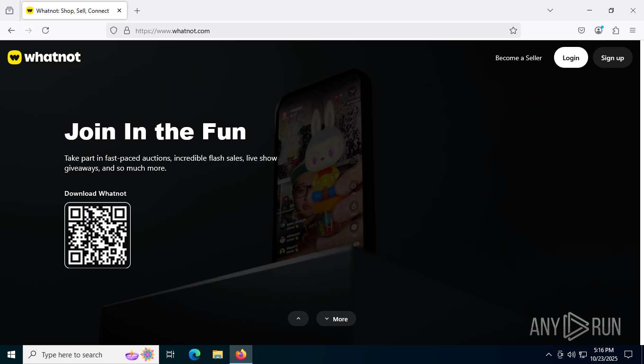
Task: Open the clock showing 5:16 PM
Action: 604,355
